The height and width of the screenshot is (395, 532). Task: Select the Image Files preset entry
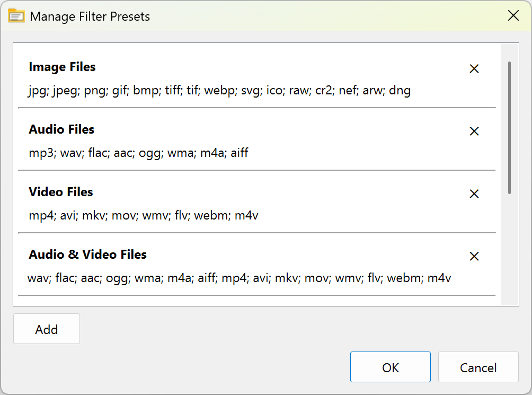pyautogui.click(x=62, y=67)
